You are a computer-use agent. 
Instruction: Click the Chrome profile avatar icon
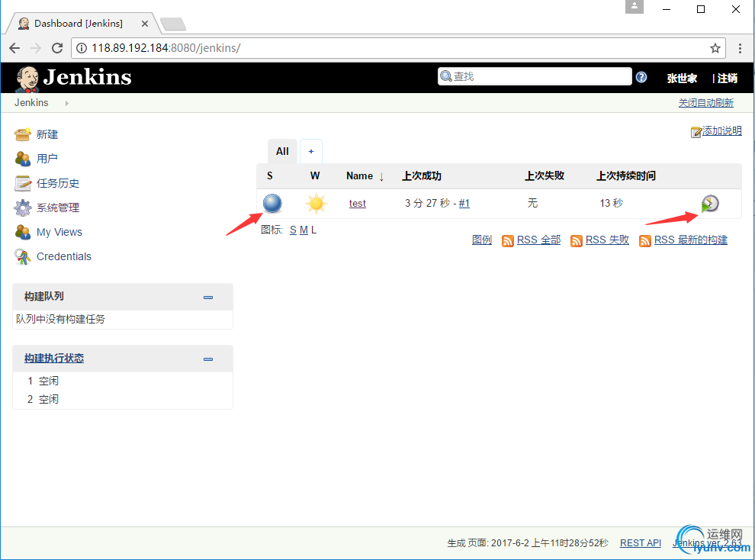click(x=635, y=7)
